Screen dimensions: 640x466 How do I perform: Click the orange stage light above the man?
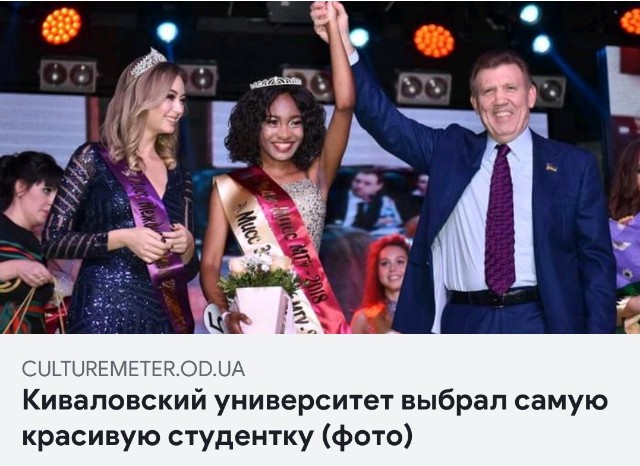(434, 41)
